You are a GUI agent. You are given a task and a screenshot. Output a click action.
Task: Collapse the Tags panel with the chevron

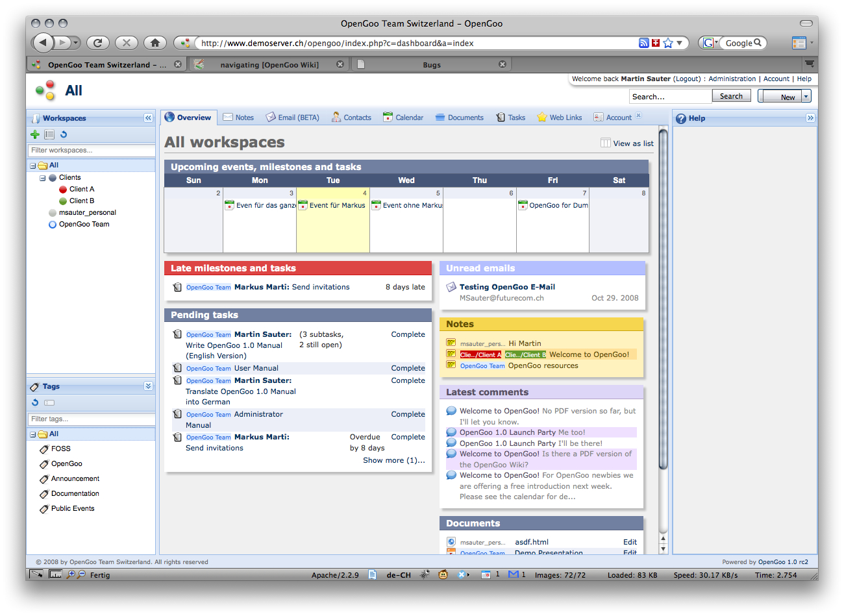pos(148,386)
